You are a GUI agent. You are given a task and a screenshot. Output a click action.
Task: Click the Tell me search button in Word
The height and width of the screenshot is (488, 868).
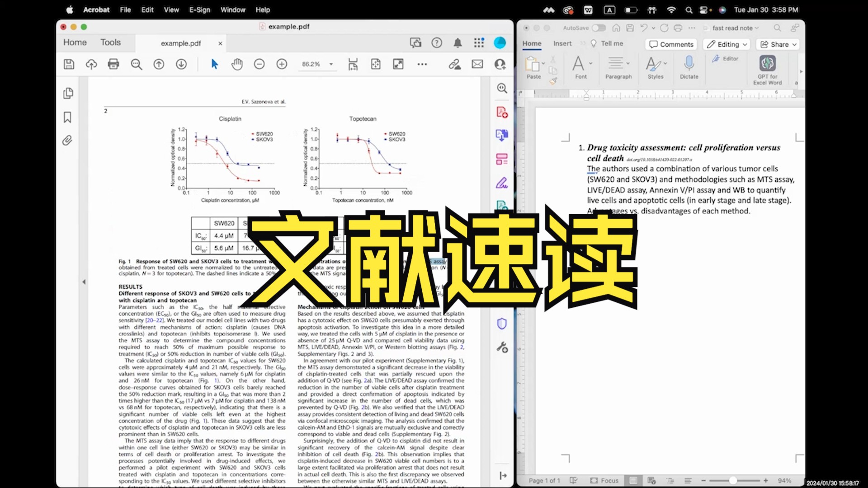point(610,44)
